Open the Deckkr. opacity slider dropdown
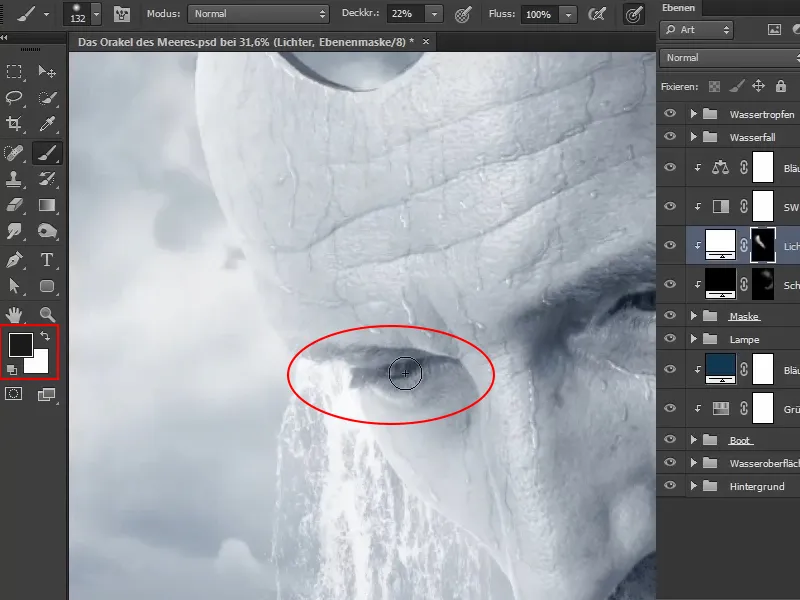 [434, 14]
